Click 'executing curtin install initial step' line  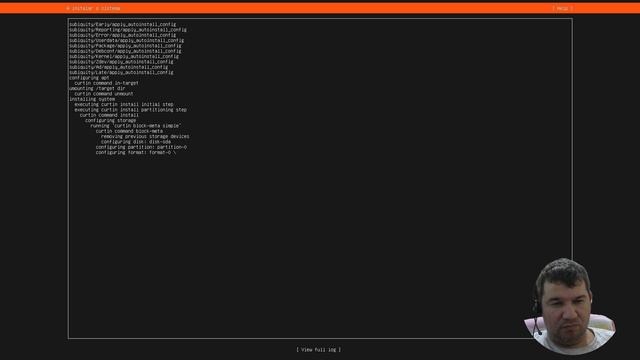pos(124,104)
